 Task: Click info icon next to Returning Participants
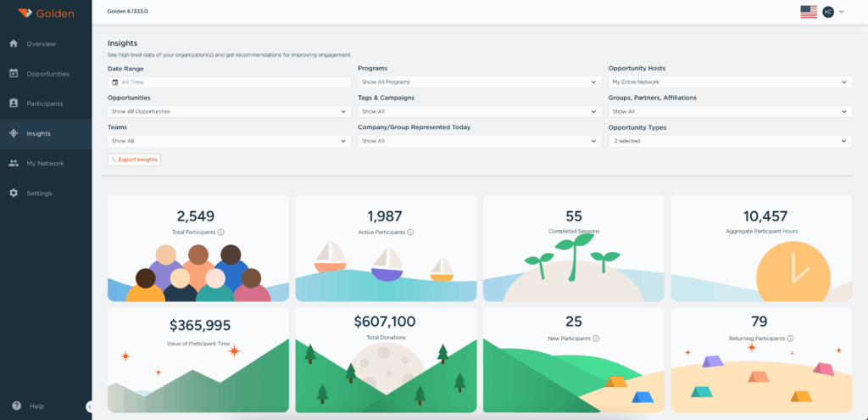(791, 339)
